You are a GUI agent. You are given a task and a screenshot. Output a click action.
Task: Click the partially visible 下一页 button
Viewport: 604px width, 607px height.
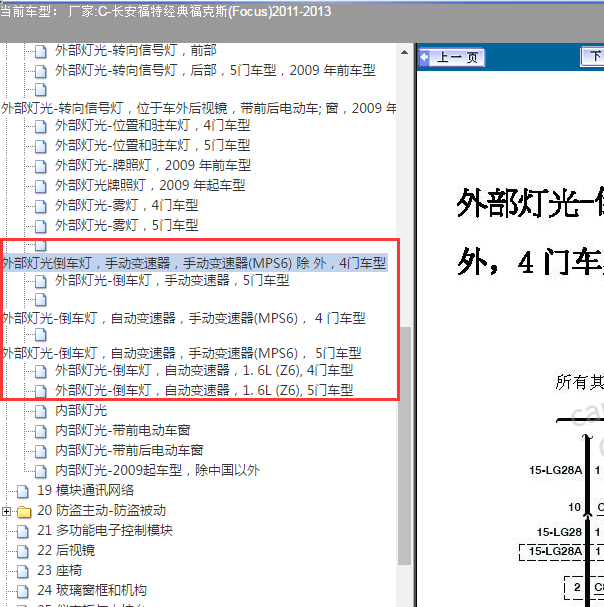coord(592,57)
